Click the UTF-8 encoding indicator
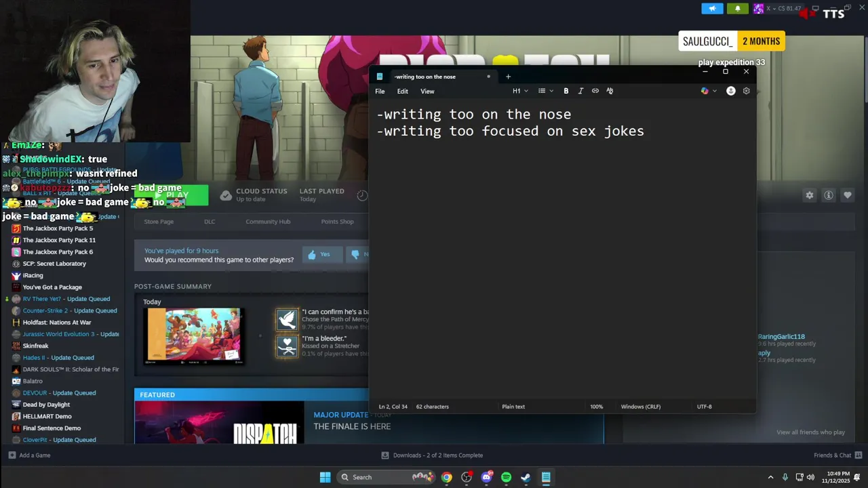868x488 pixels. click(x=704, y=407)
